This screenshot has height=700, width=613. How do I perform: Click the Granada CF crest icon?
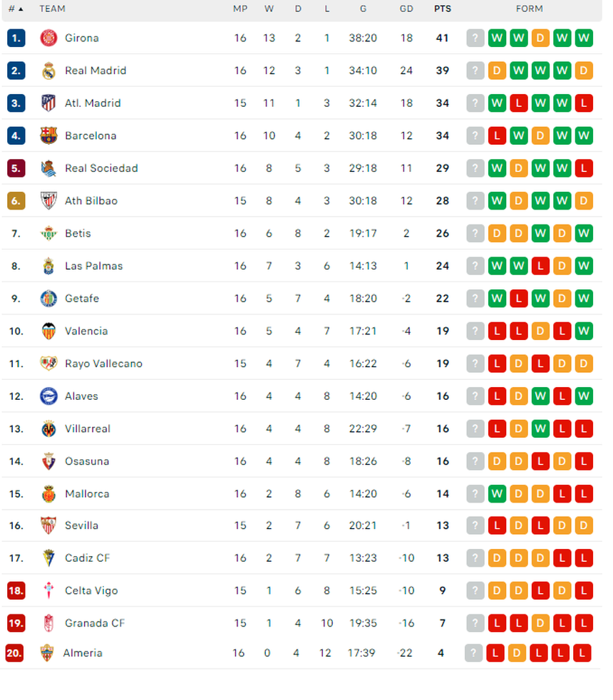click(x=48, y=623)
